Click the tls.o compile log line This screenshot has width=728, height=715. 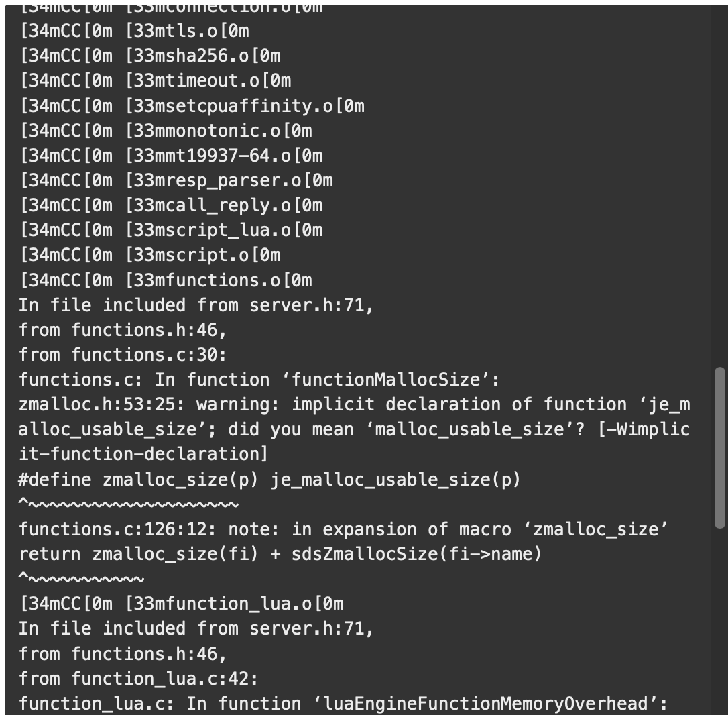[135, 31]
